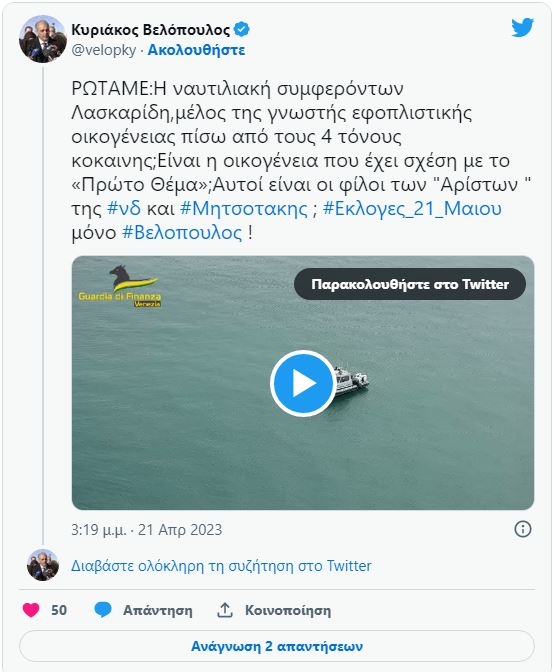Play the Guardia di Finanza video
Screen dimensions: 554x672
tap(303, 383)
